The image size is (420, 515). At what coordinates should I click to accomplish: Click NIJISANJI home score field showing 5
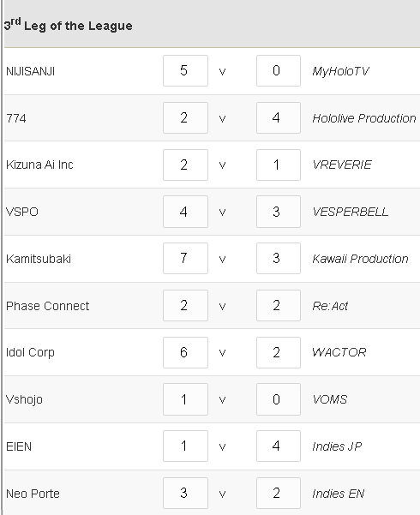click(185, 70)
